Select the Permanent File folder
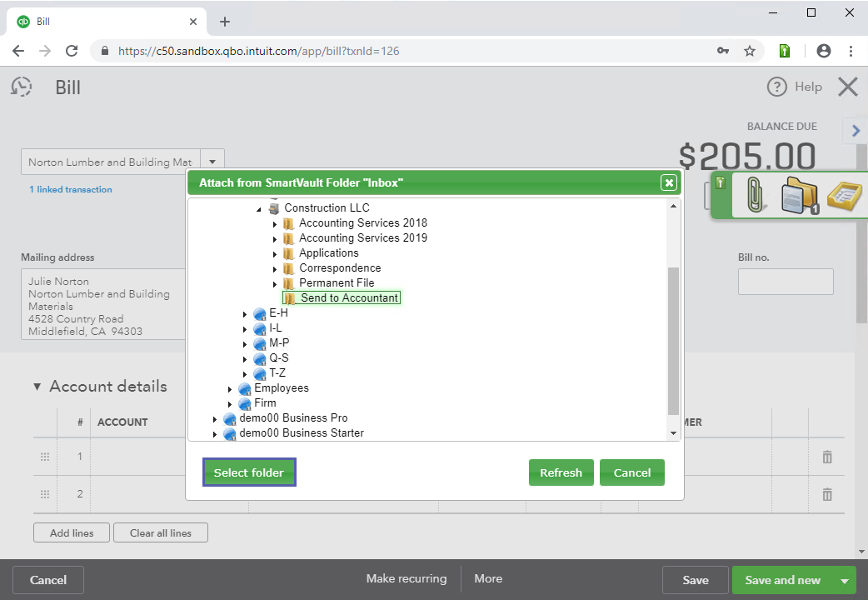868x600 pixels. [x=336, y=283]
